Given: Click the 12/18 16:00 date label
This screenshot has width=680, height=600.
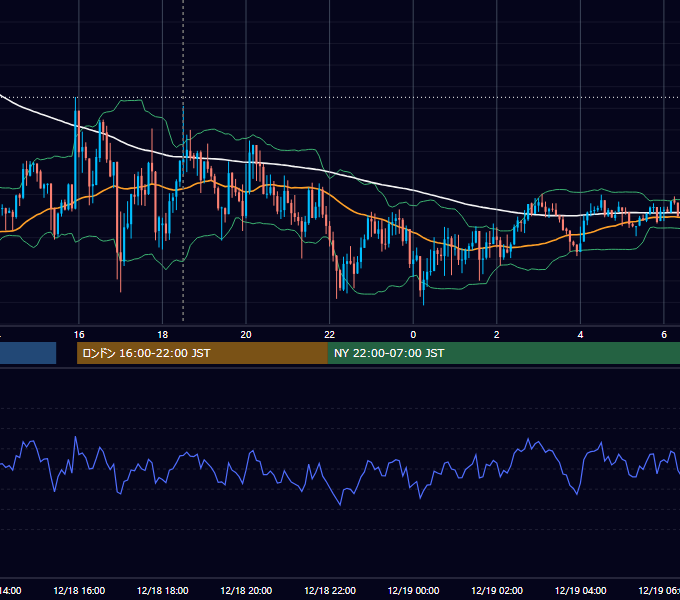Looking at the screenshot, I should tap(79, 591).
